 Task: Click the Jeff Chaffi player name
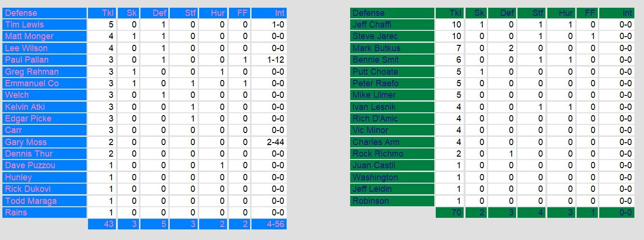click(x=373, y=25)
